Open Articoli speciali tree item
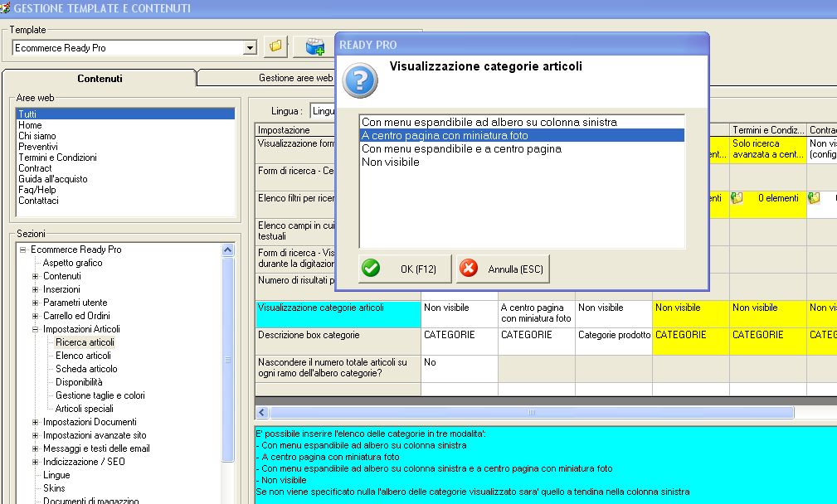 tap(85, 409)
